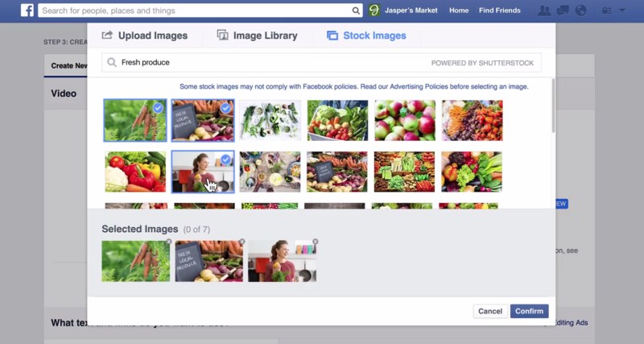Confirm the selected images
This screenshot has width=644, height=344.
(x=530, y=311)
